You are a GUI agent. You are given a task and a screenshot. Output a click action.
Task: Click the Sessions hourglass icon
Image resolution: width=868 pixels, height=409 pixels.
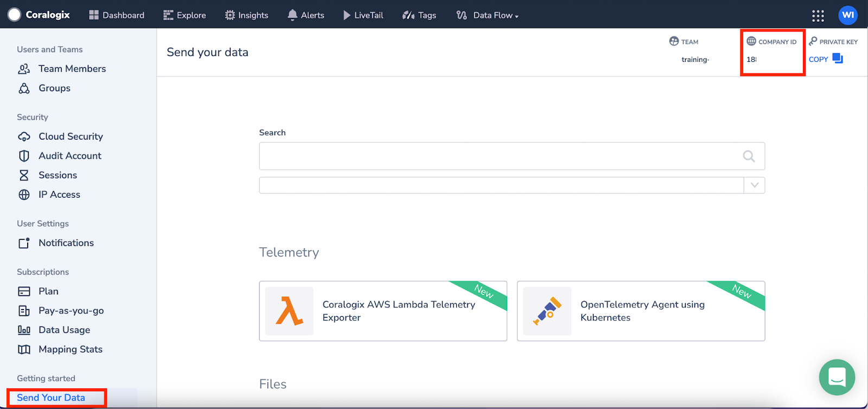coord(24,175)
